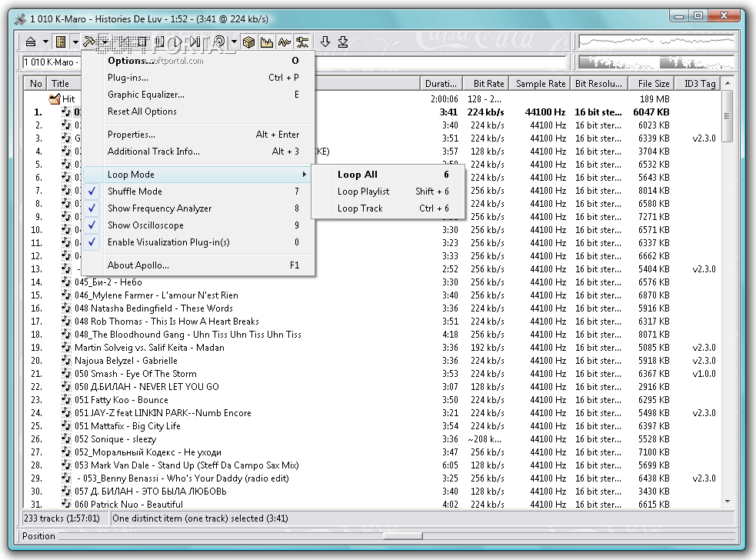The height and width of the screenshot is (560, 756).
Task: Toggle the oscilloscope waveform toolbar icon
Action: point(285,42)
